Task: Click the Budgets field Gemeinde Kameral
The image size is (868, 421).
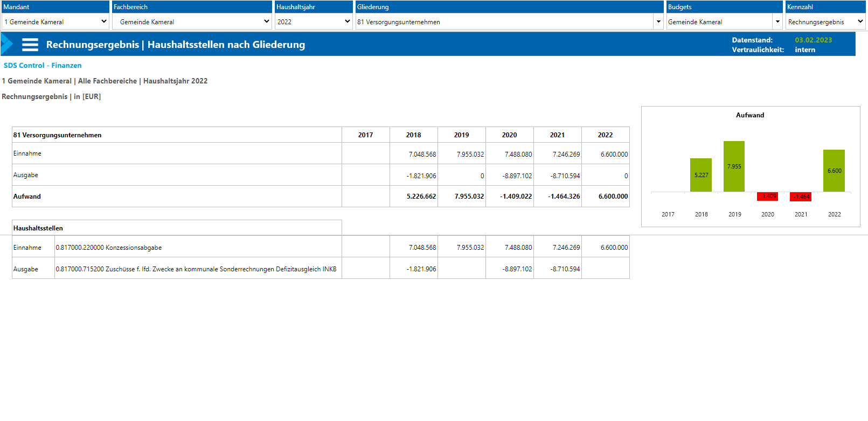Action: [719, 22]
